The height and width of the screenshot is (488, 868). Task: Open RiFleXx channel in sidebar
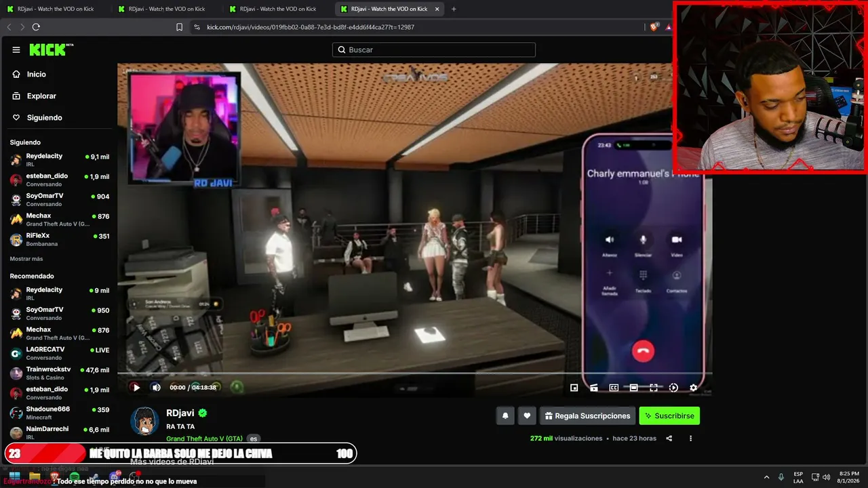[x=60, y=239]
